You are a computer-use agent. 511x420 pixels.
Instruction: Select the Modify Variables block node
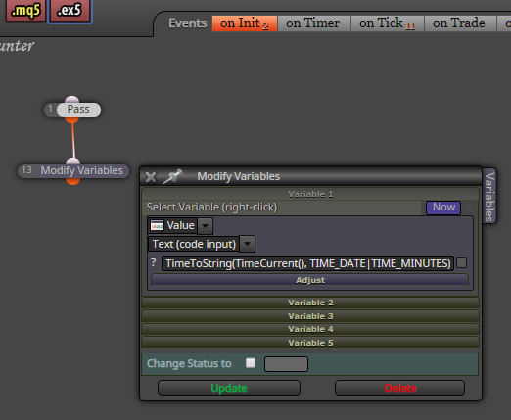(x=81, y=170)
